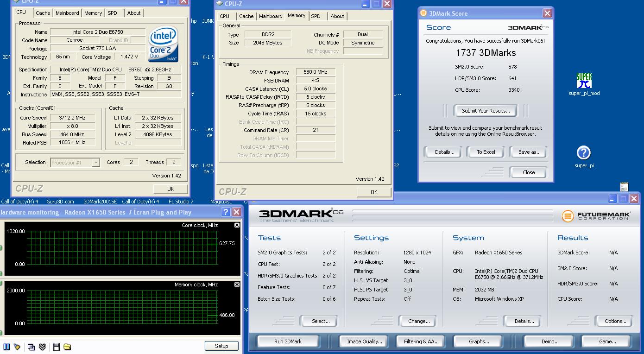Select Guru3D.com desktop shortcut
Image resolution: width=644 pixels, height=354 pixels.
(x=60, y=202)
